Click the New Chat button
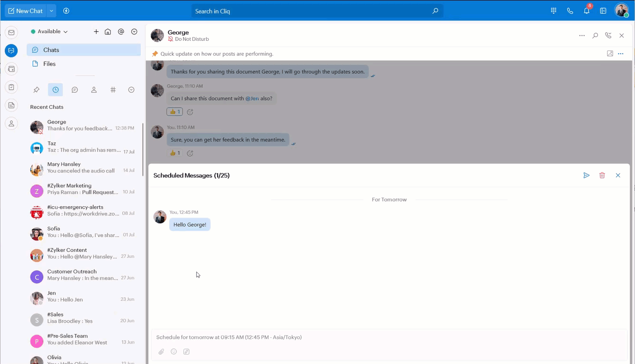Viewport: 635px width, 364px height. point(26,11)
